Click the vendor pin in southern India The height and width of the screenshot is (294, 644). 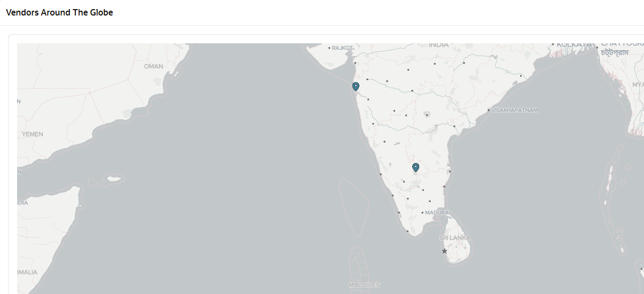point(415,168)
